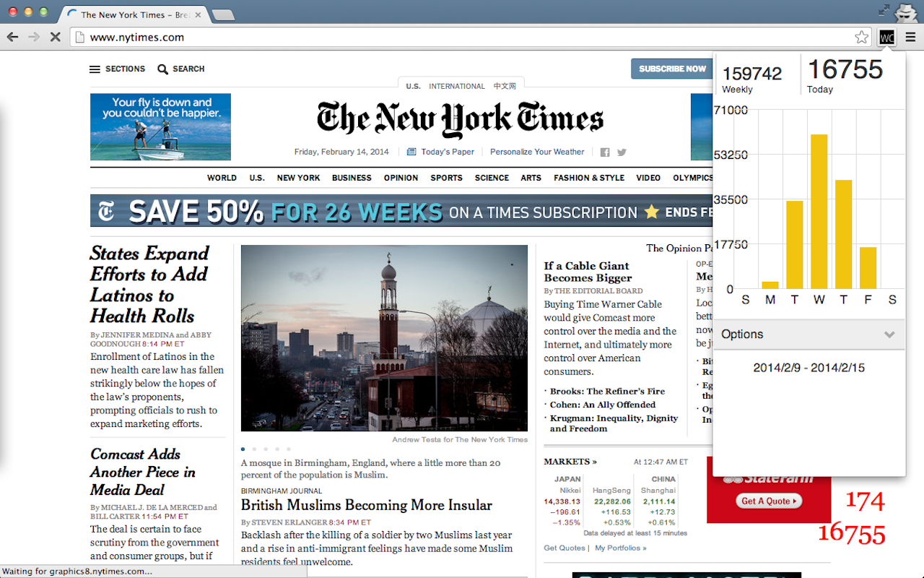Click the weekly count 159742

[751, 74]
